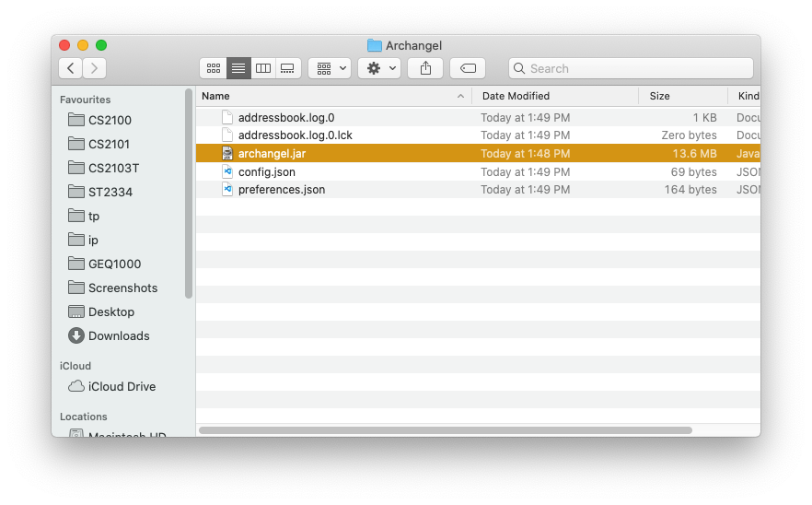Click the sidebar vertical scrollbar

189,194
